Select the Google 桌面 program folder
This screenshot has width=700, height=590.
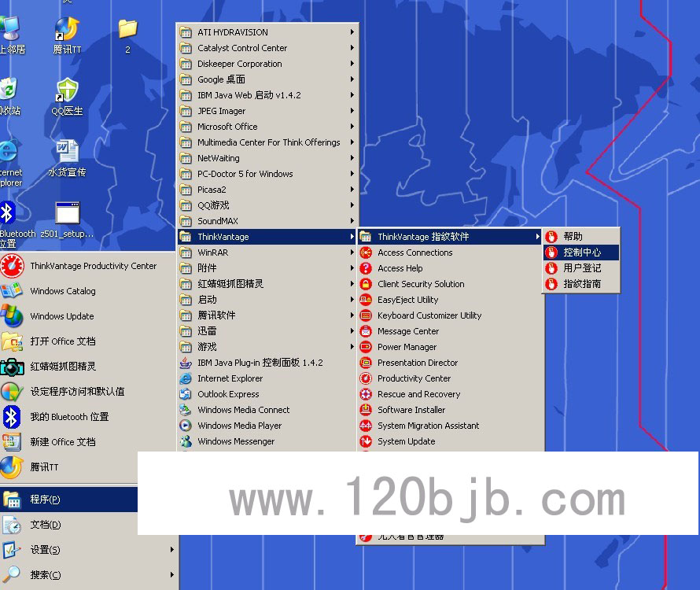267,79
